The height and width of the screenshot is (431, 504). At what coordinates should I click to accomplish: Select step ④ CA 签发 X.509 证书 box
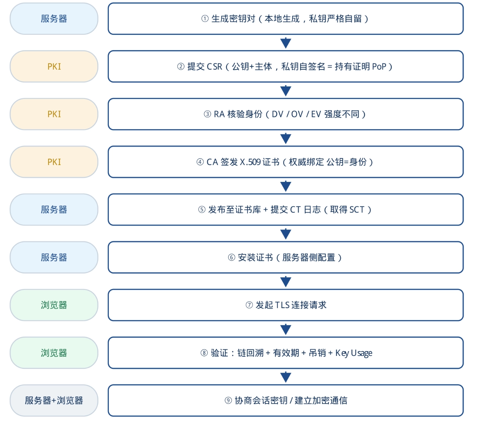click(286, 162)
